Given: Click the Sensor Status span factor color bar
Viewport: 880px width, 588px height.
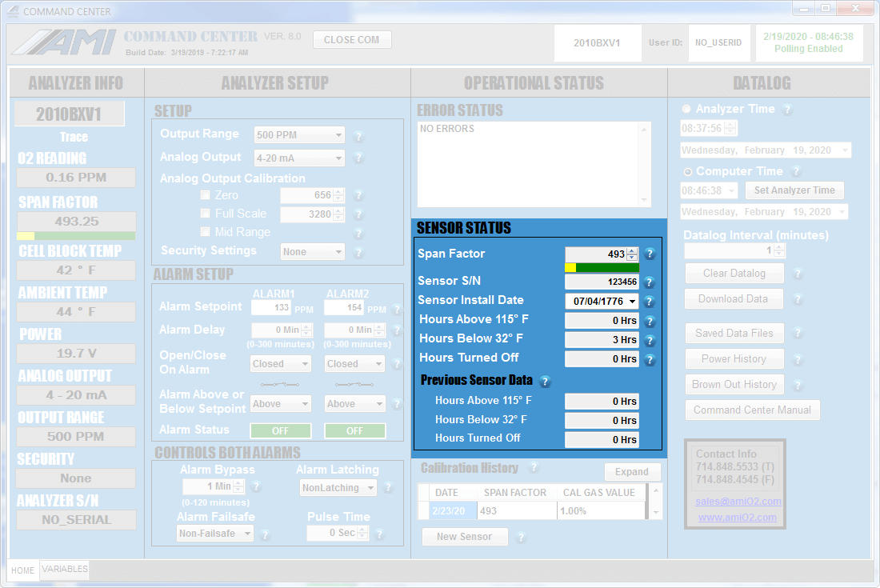Looking at the screenshot, I should (602, 268).
